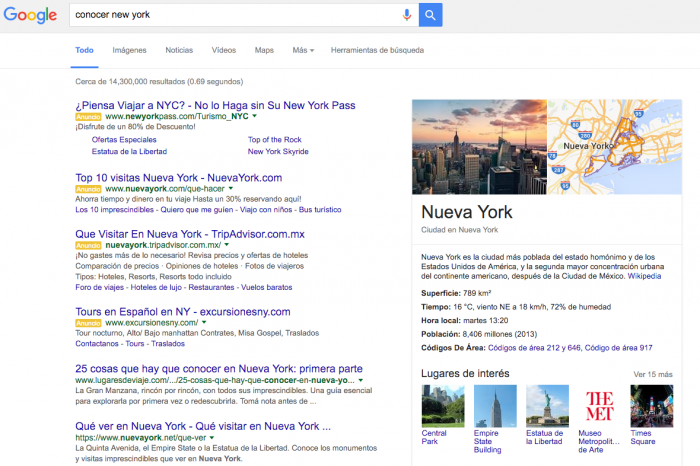700x466 pixels.
Task: Open the '25 cosas que hay que conocer' result
Action: click(x=219, y=366)
